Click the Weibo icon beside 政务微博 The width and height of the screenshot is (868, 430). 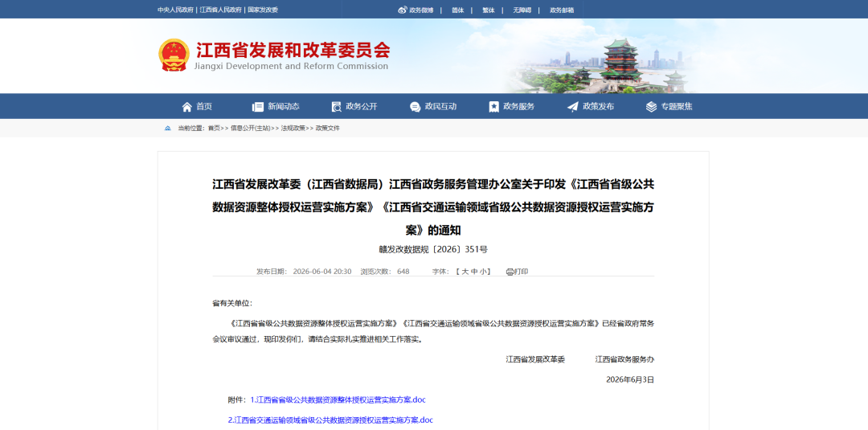[403, 10]
